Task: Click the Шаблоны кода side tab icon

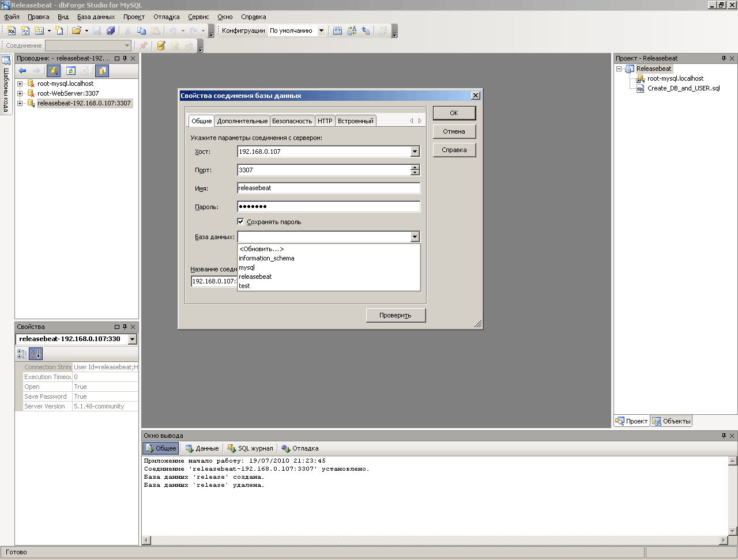Action: tap(6, 60)
